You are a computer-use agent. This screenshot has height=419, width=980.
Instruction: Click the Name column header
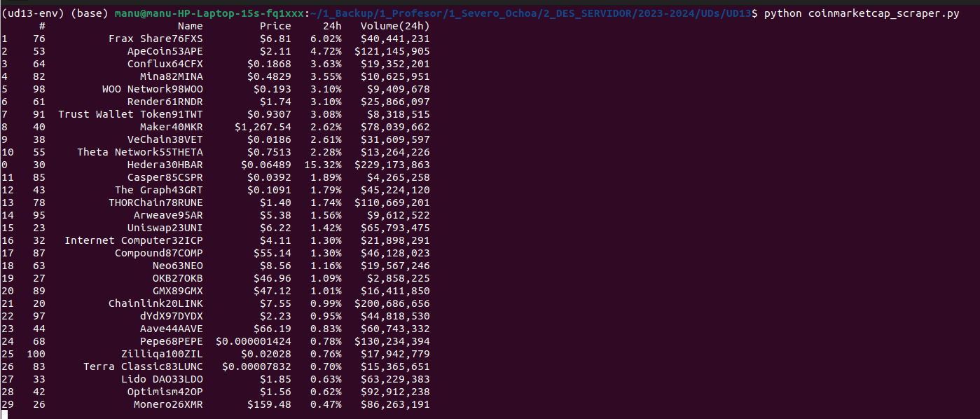coord(190,26)
